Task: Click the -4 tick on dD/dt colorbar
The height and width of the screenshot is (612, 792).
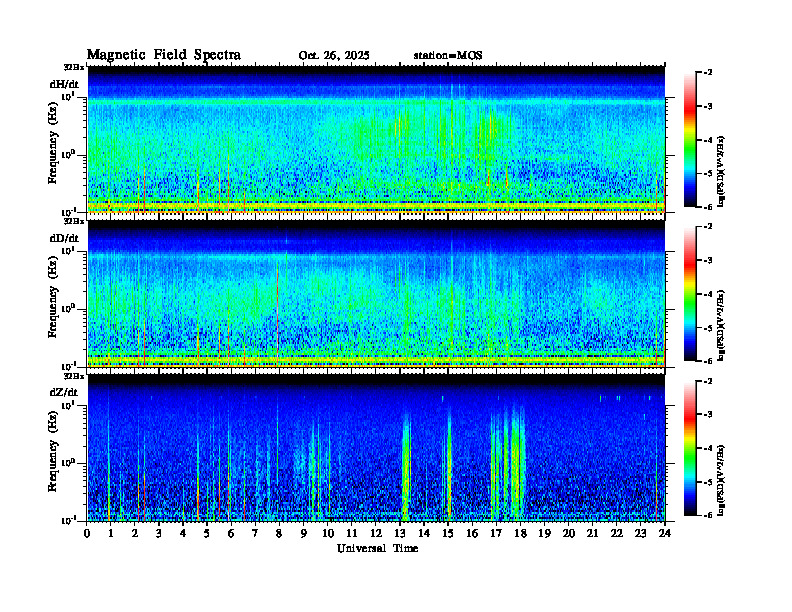Action: pos(708,294)
